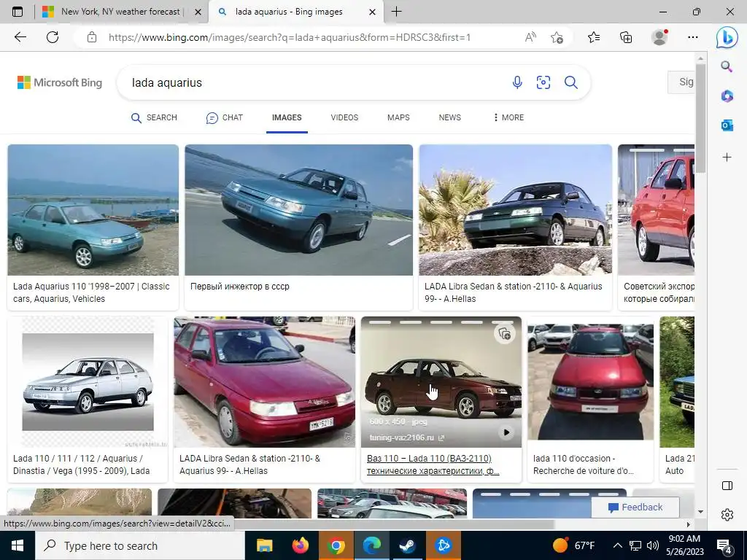
Task: Click the browser Back arrow
Action: 20,37
